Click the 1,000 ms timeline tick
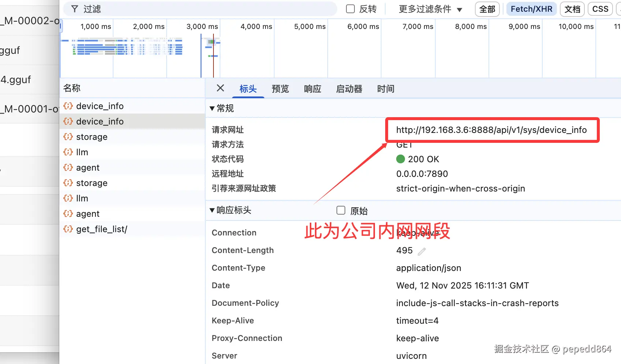Screen dimensions: 621x364 [96, 26]
